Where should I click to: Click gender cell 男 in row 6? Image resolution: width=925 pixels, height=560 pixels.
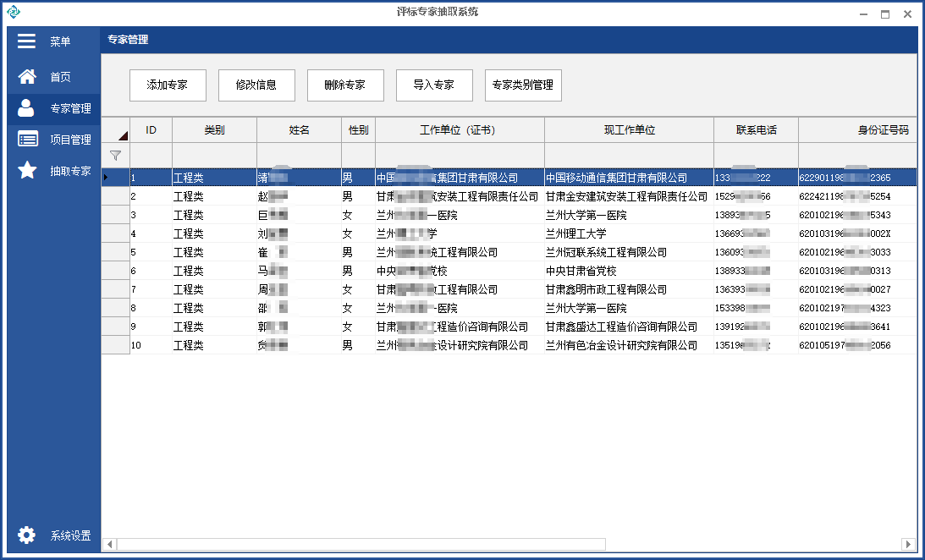(358, 272)
